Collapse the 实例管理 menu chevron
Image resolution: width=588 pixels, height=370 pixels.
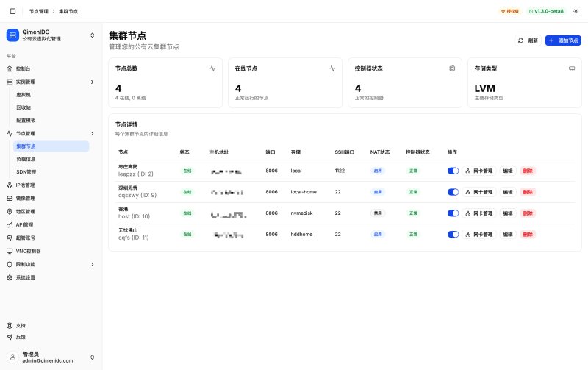93,82
